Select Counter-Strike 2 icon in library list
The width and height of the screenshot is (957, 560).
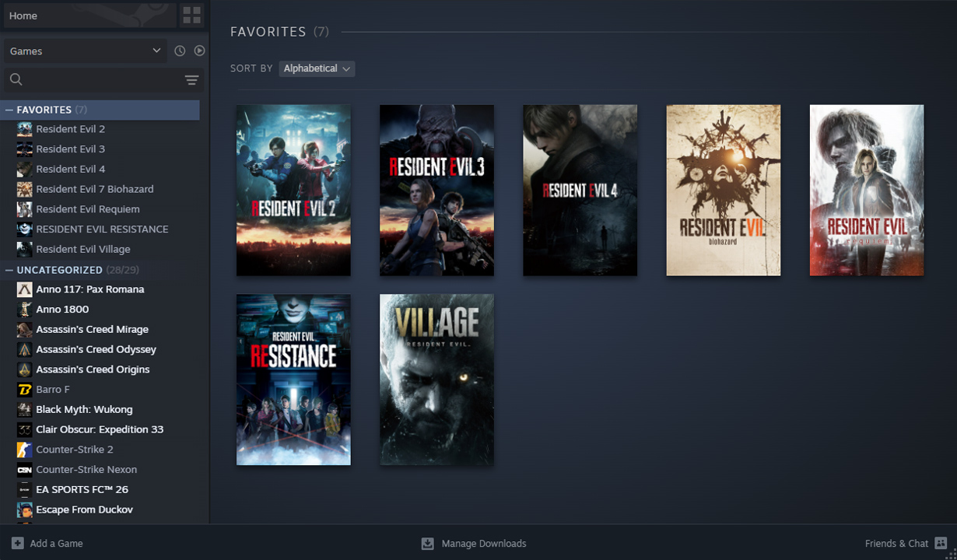pos(24,450)
